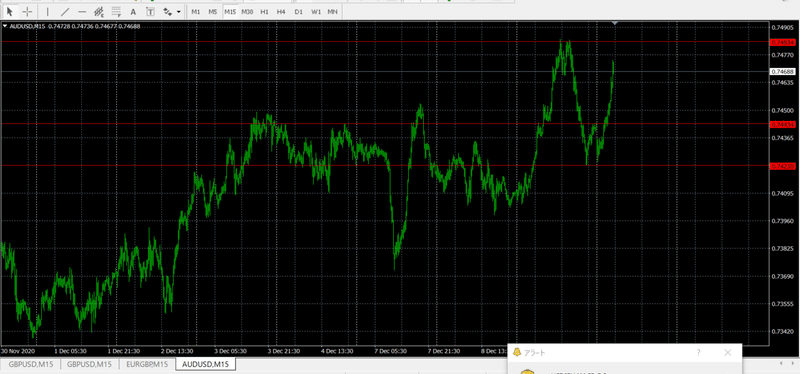Choose the vertical line drawing tool
The image size is (800, 374).
pos(48,11)
